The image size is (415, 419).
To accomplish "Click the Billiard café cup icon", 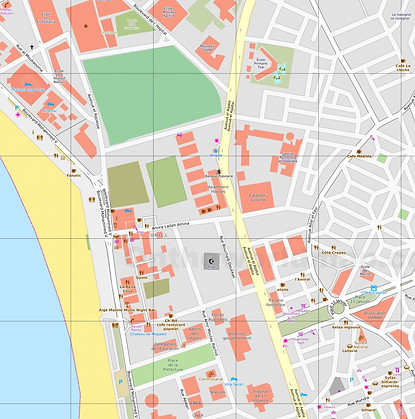I will tap(369, 405).
